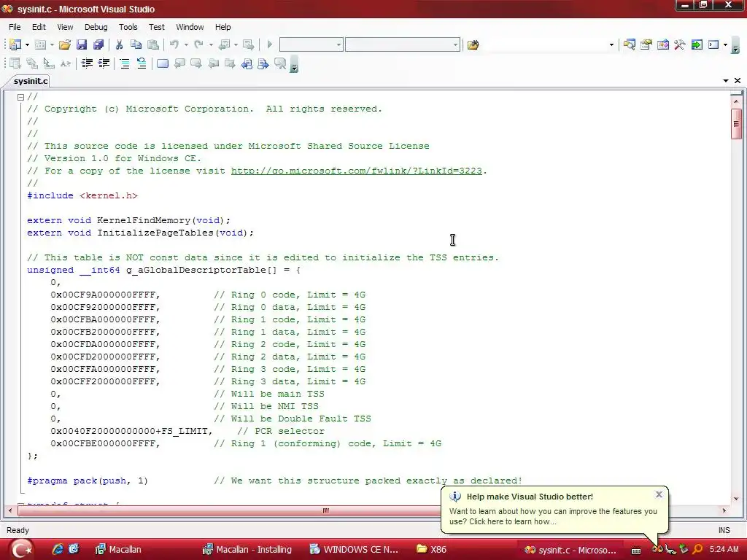Open the File menu
Viewport: 747px width, 560px height.
[x=15, y=27]
